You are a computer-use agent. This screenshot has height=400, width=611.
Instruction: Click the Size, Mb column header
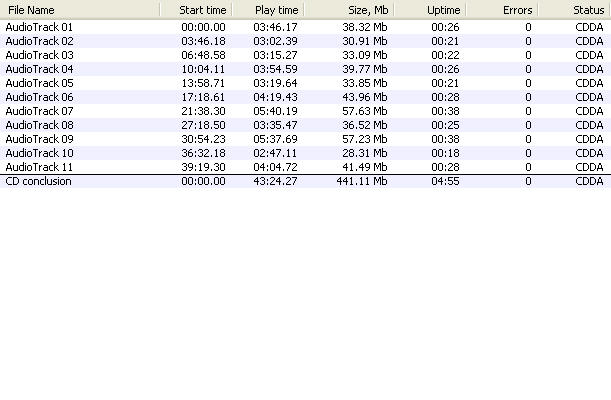[349, 9]
